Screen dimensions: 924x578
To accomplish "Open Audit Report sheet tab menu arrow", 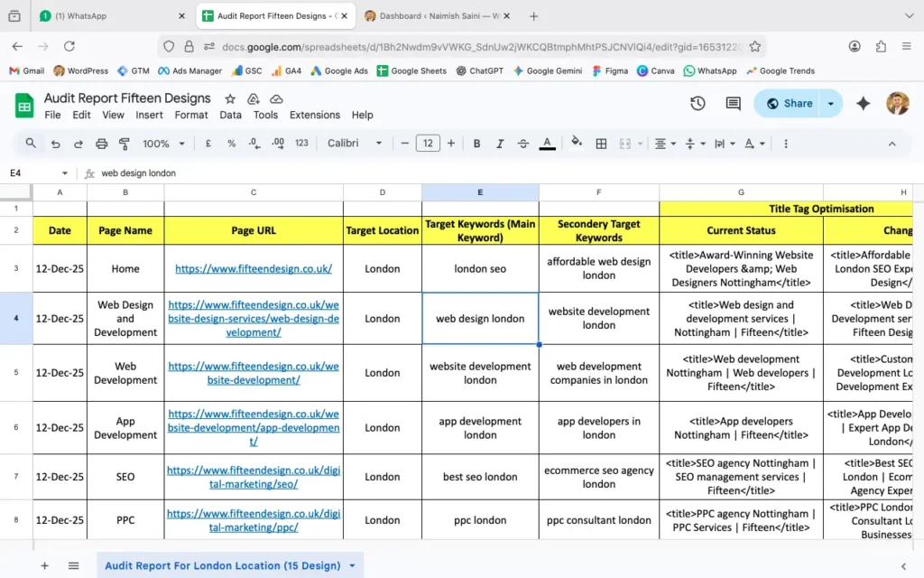I will point(352,565).
